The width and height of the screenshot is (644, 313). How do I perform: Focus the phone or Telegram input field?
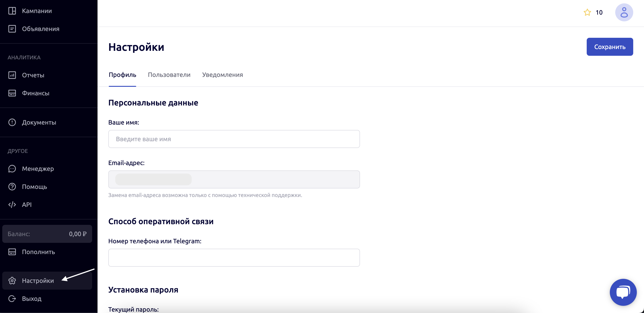(x=234, y=258)
